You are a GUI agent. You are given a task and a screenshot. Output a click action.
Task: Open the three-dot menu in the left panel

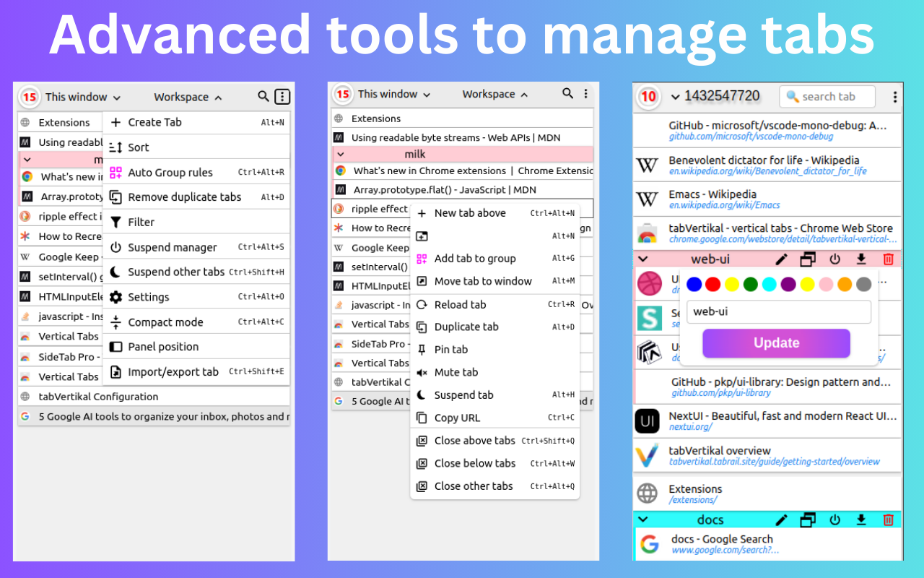282,96
